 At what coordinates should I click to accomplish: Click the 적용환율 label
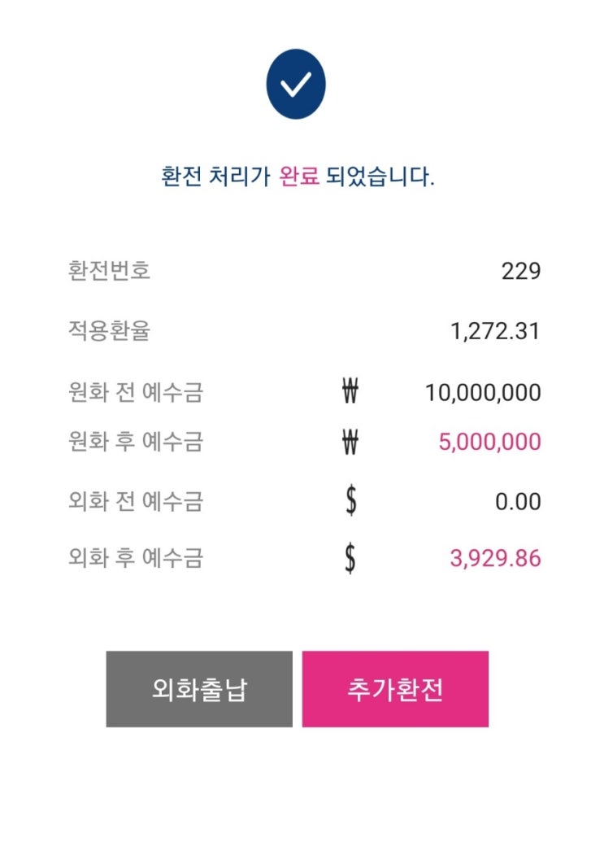coord(109,331)
